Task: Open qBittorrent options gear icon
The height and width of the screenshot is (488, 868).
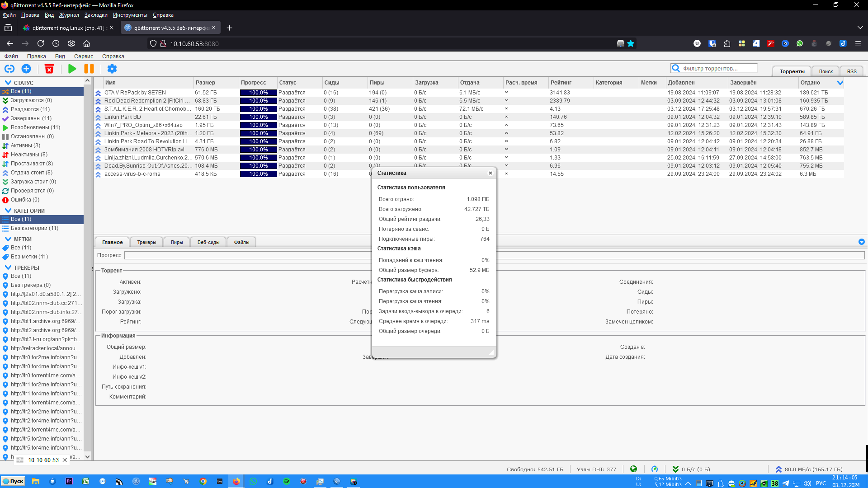Action: pyautogui.click(x=112, y=69)
